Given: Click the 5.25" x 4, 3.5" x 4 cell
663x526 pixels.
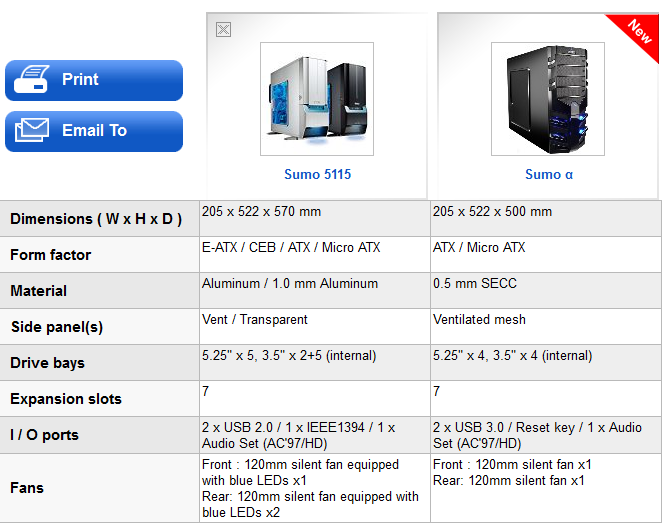Looking at the screenshot, I should [x=546, y=362].
